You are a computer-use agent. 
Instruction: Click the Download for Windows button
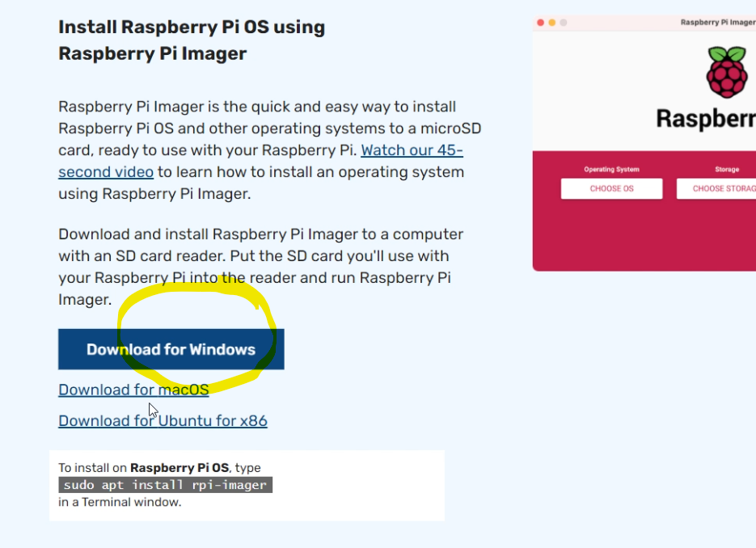171,349
